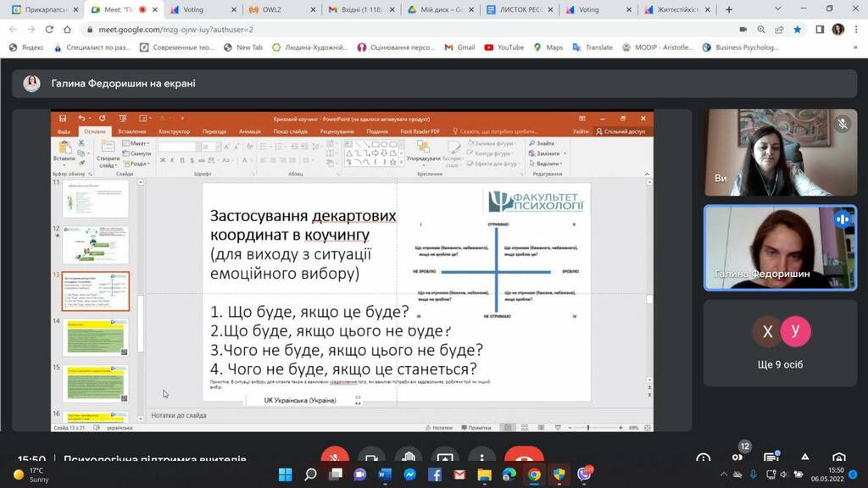Launch Word from the taskbar

[384, 474]
